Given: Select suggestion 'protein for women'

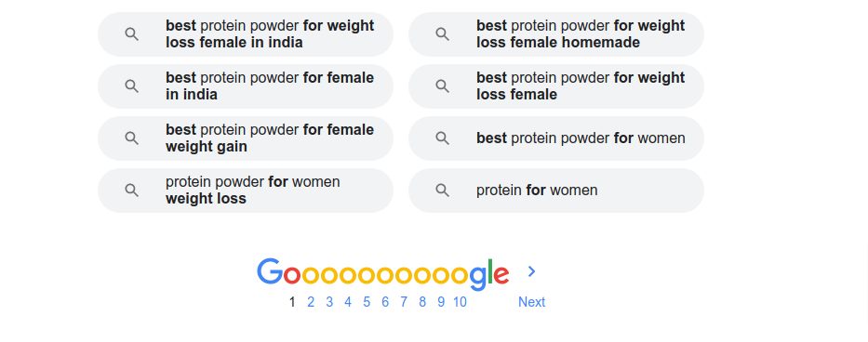Looking at the screenshot, I should point(555,191).
